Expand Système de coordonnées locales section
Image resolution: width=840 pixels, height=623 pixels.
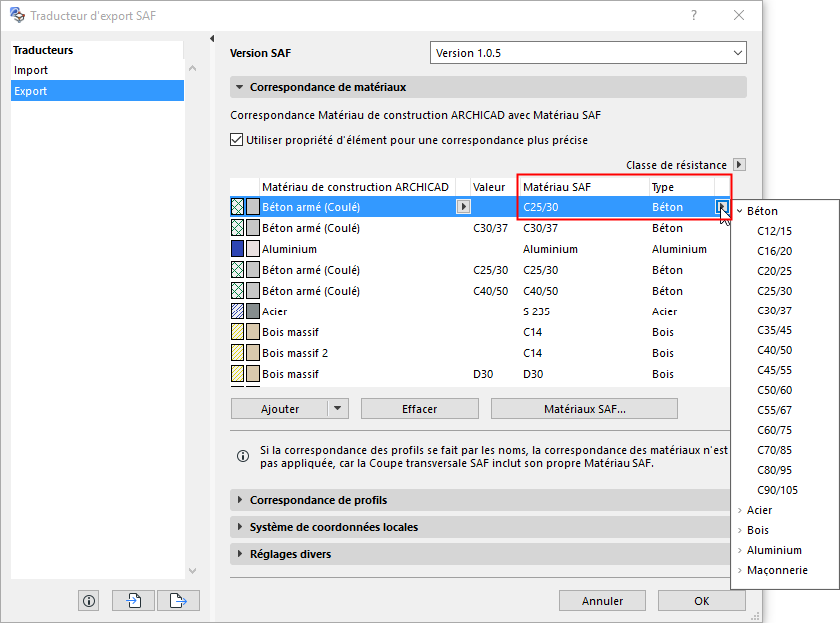240,527
